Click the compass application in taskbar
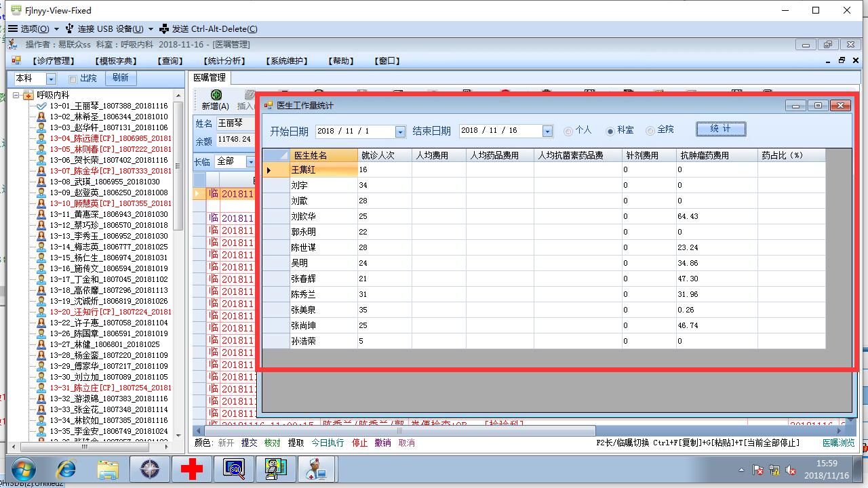Image resolution: width=868 pixels, height=488 pixels. point(149,469)
